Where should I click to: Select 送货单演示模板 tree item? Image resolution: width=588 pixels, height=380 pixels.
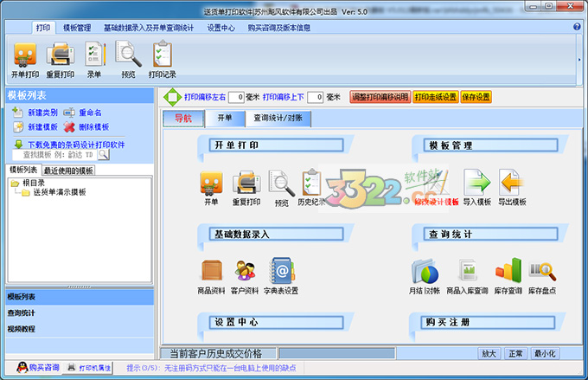(x=60, y=192)
